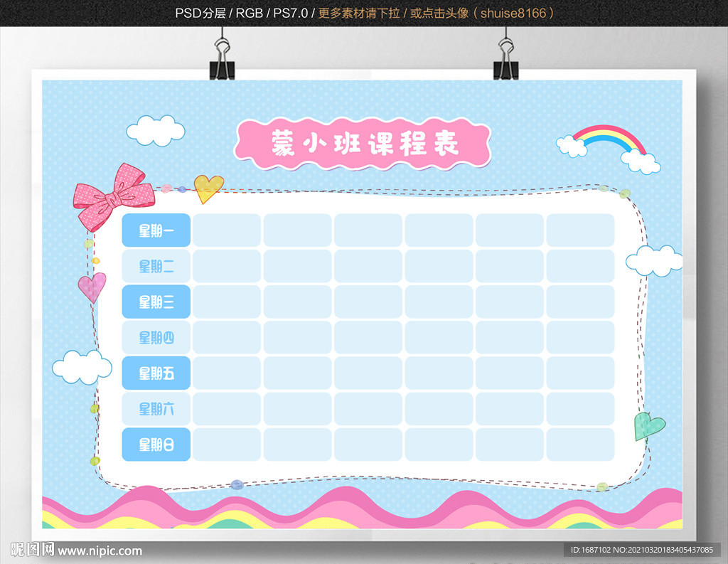Click the 蒙小班课程表 title banner
Image resolution: width=728 pixels, height=564 pixels.
point(363,144)
